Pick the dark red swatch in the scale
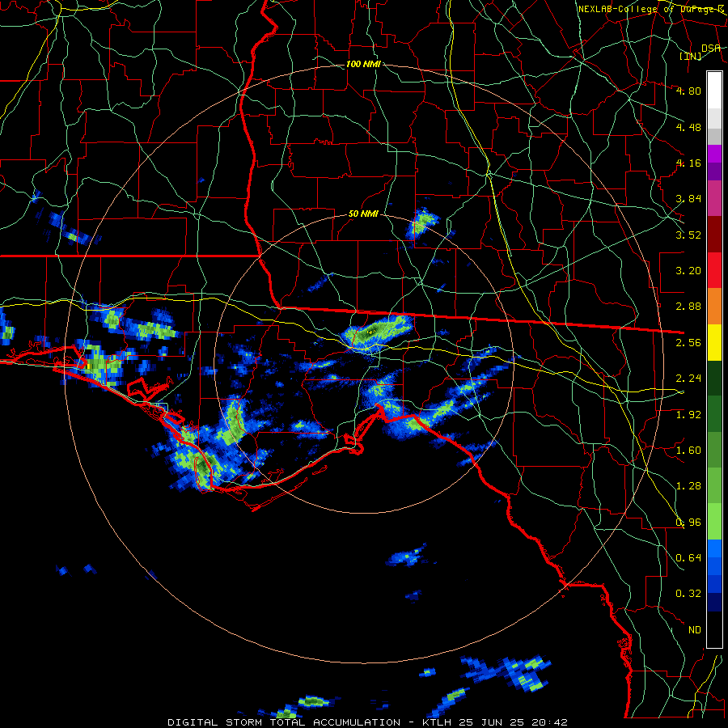 pos(714,235)
